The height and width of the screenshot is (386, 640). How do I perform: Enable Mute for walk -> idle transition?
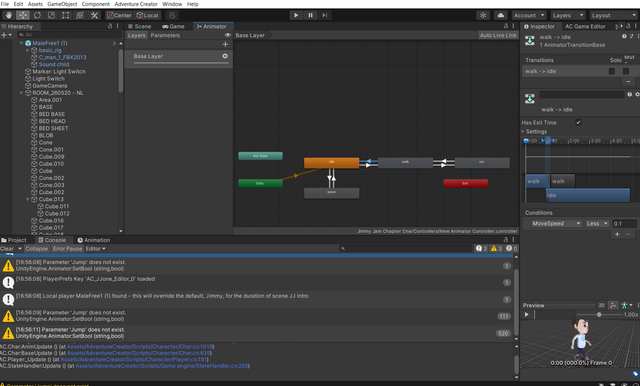tap(626, 71)
